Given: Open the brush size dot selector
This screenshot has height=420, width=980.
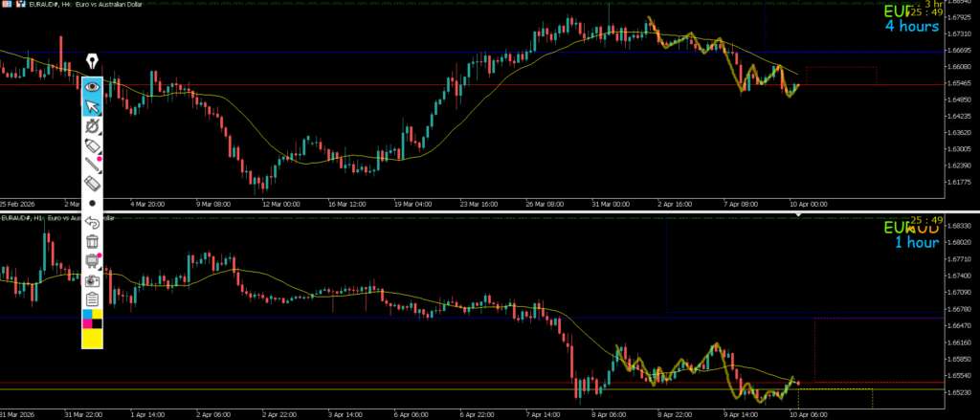Looking at the screenshot, I should tap(93, 203).
